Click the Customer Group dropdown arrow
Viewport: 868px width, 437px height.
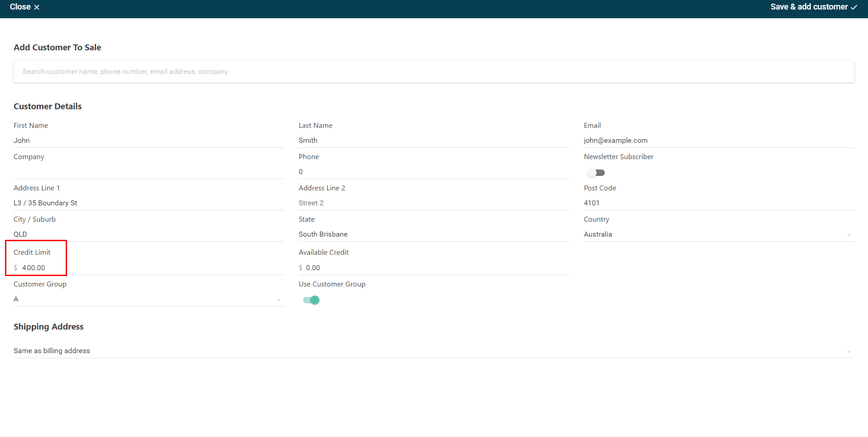tap(278, 300)
